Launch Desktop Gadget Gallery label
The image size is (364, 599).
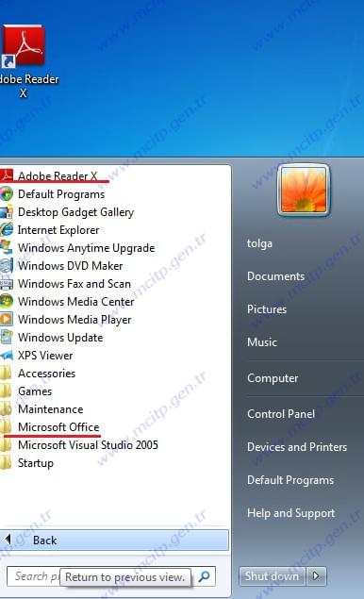pos(76,212)
